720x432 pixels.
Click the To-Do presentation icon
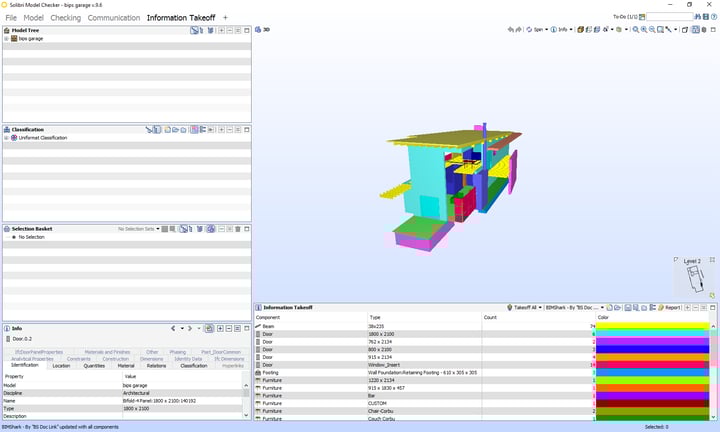pyautogui.click(x=642, y=17)
